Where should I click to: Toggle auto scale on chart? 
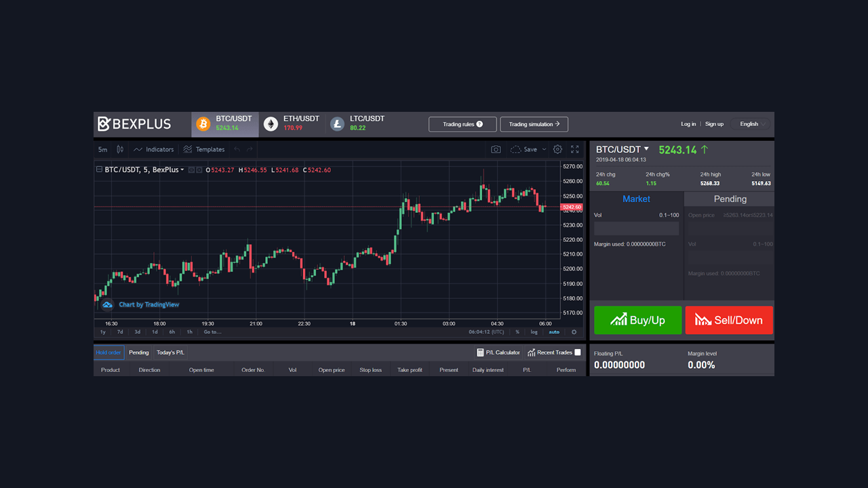point(554,332)
